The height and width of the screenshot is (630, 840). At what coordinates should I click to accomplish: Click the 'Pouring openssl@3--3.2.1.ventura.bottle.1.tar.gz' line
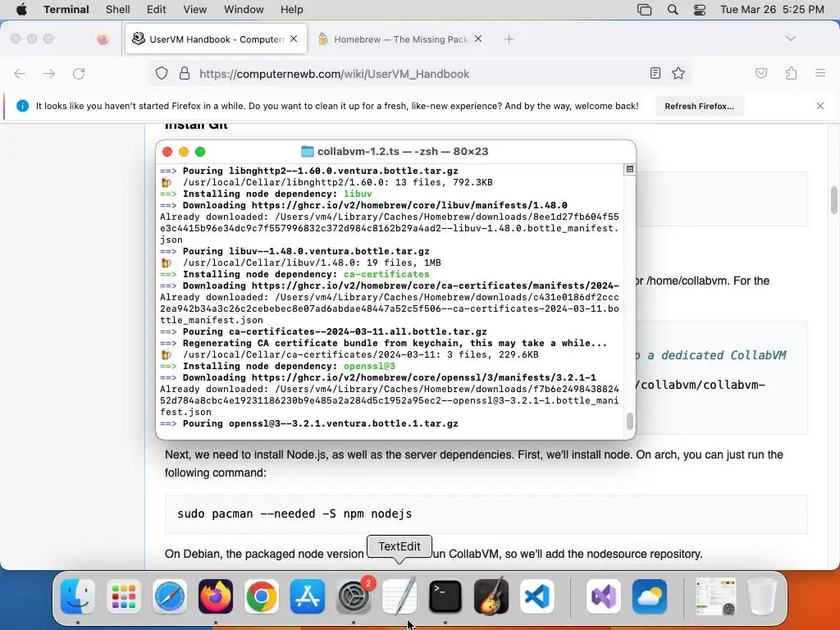click(x=309, y=424)
